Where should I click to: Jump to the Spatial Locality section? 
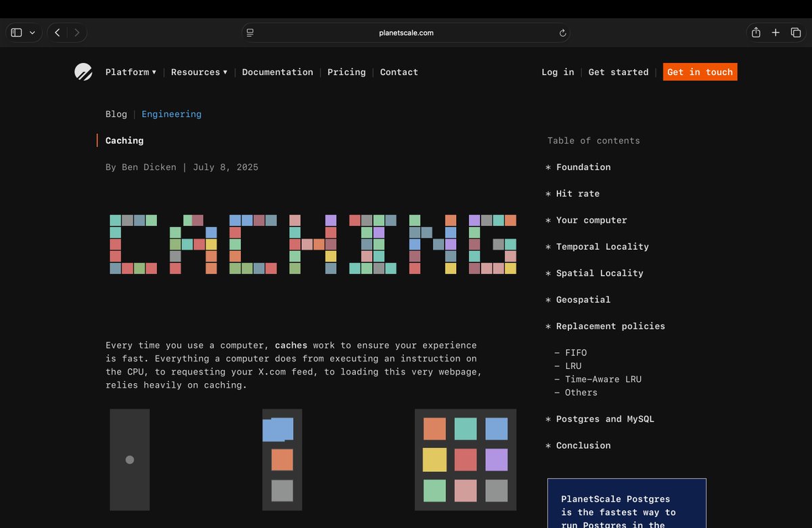(600, 273)
